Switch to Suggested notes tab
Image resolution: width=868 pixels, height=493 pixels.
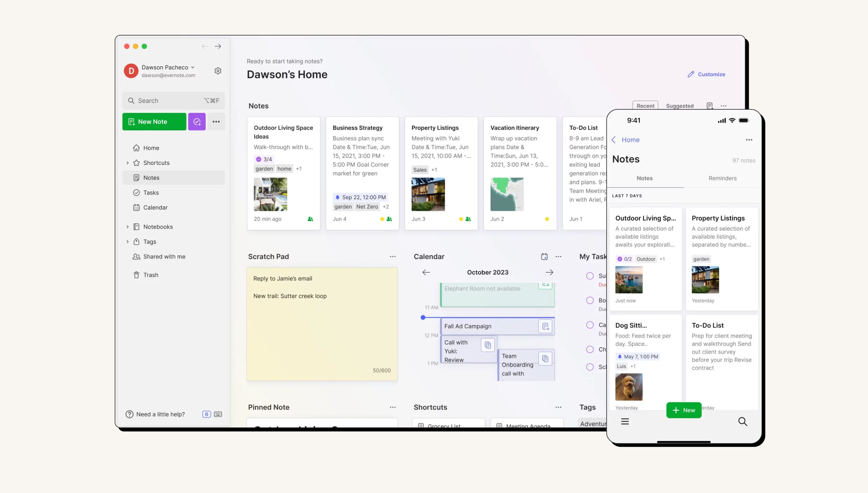click(679, 106)
